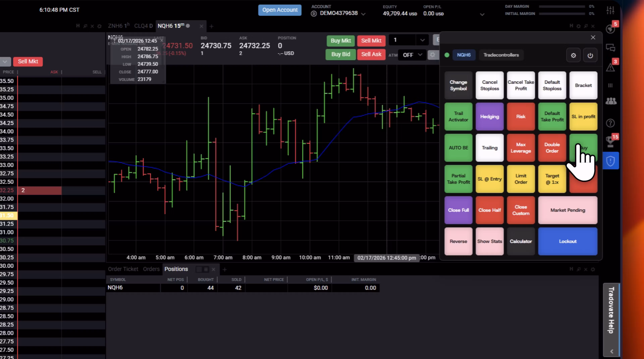Switch to the Orders tab
The height and width of the screenshot is (359, 644).
pyautogui.click(x=151, y=269)
